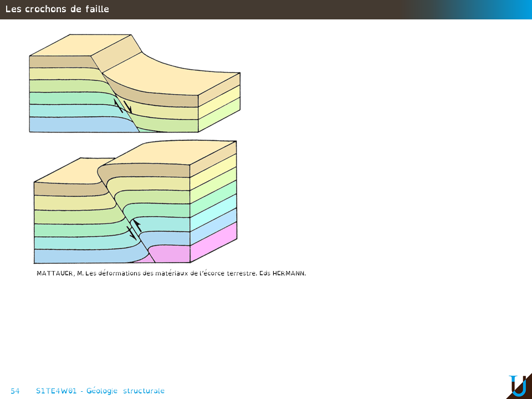This screenshot has width=532, height=399.
Task: Click the slide title 'Les crochons de faille'
Action: point(57,9)
